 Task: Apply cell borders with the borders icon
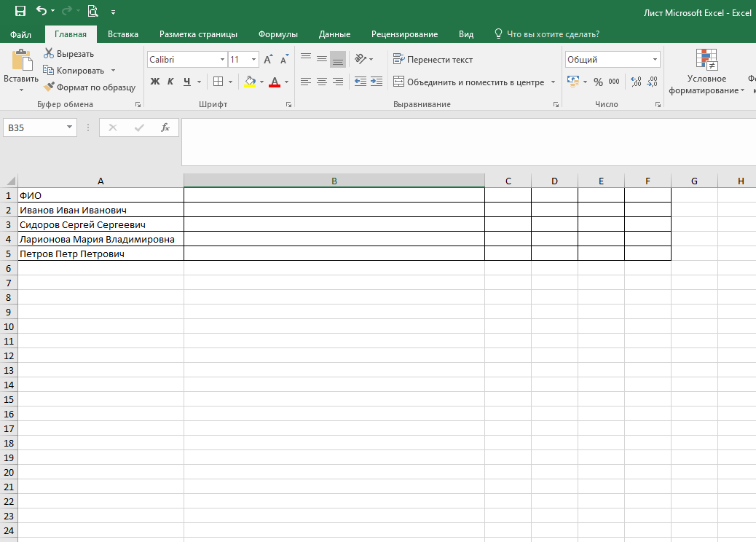point(218,82)
